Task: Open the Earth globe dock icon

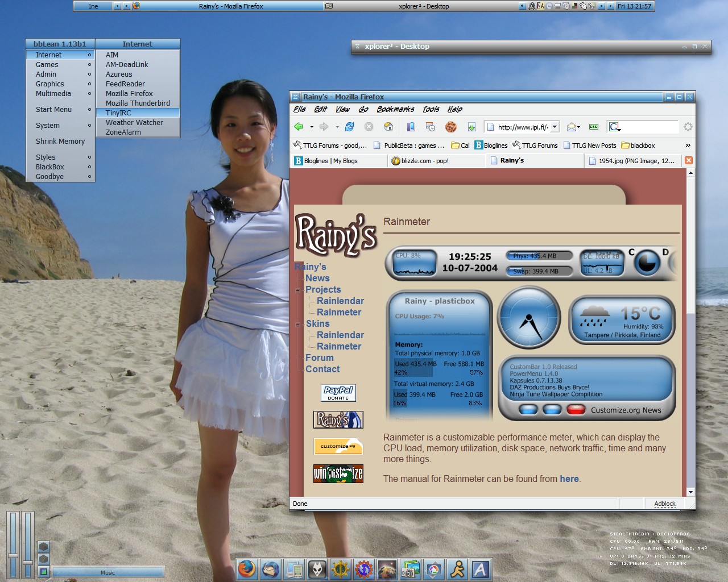Action: [387, 569]
